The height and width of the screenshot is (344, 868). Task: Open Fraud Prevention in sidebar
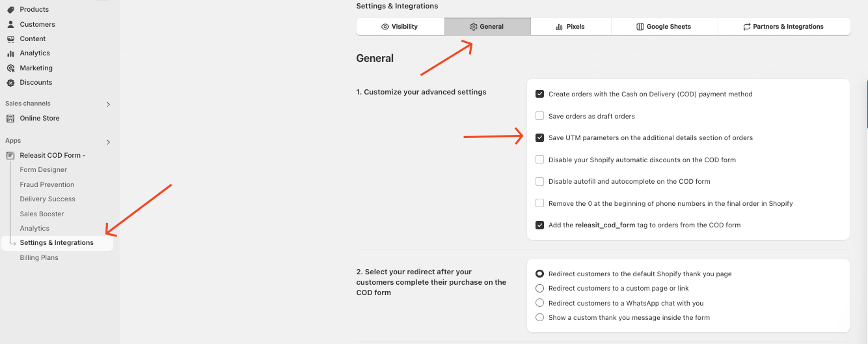tap(47, 184)
